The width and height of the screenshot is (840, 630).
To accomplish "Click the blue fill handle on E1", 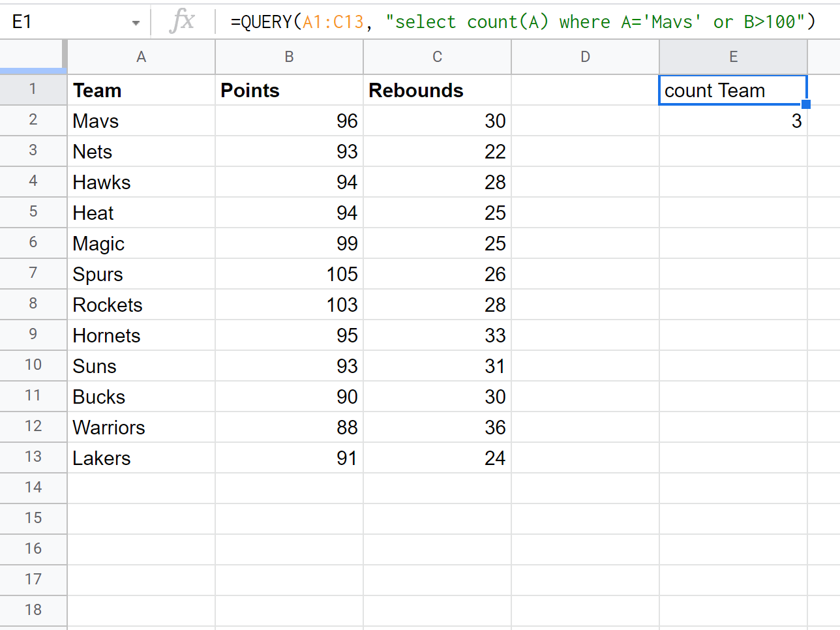I will (x=806, y=104).
